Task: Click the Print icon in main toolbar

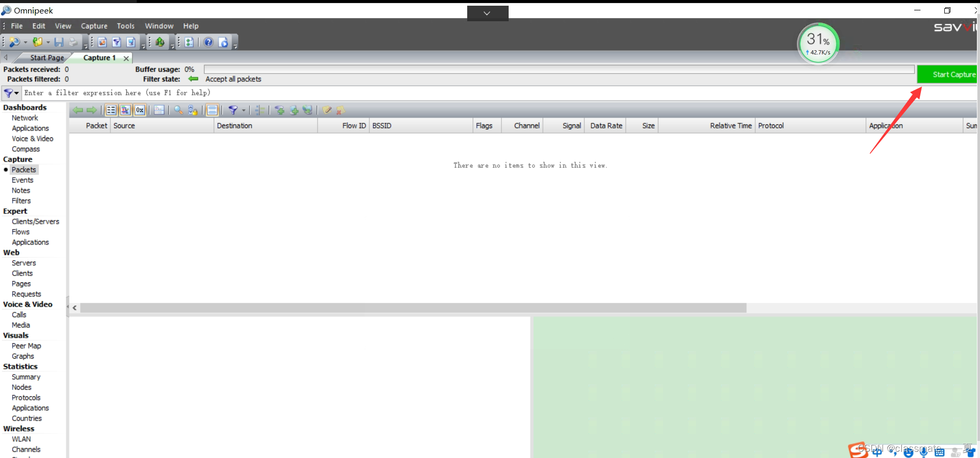Action: click(x=73, y=42)
